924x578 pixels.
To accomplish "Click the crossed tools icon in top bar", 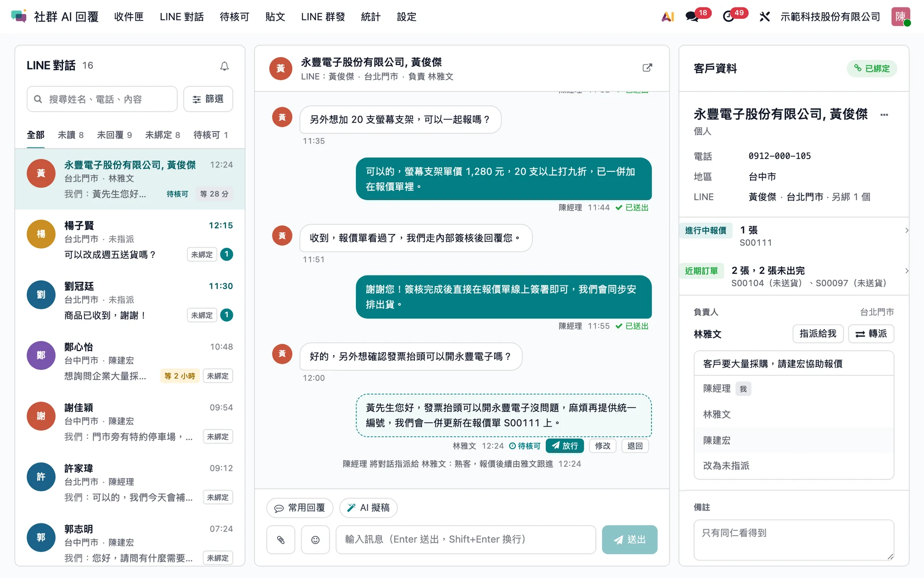I will coord(765,17).
